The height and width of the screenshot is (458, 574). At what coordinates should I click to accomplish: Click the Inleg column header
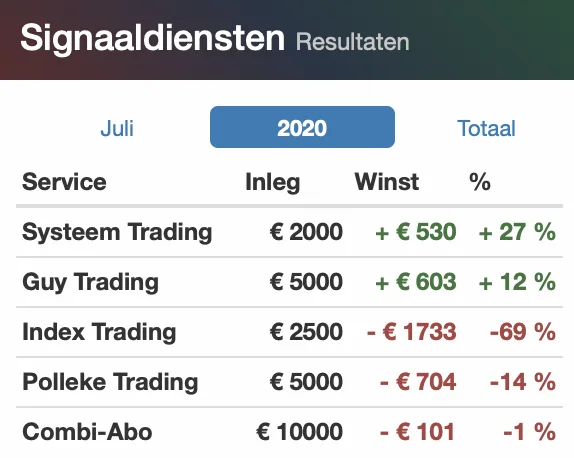pos(273,182)
